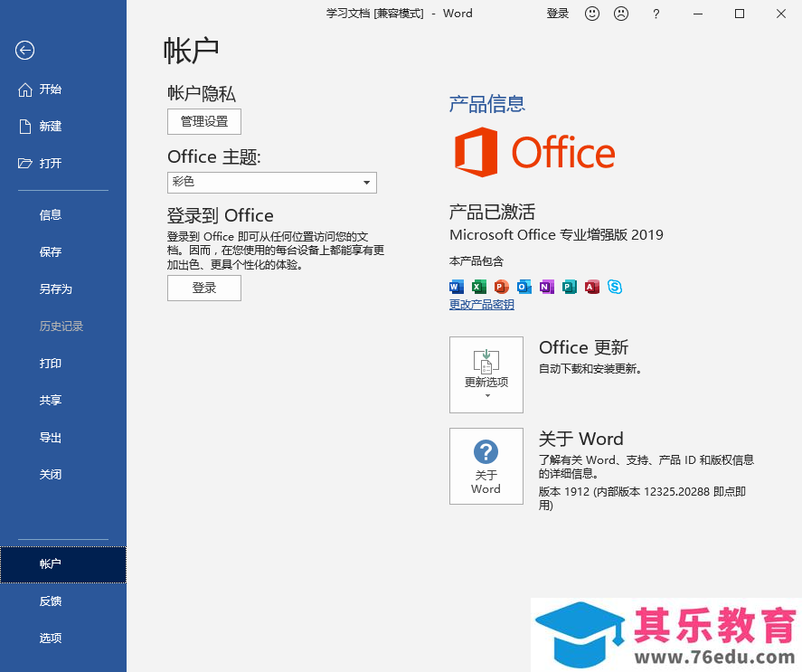Open help with the question mark icon
Image resolution: width=802 pixels, height=672 pixels.
[656, 14]
